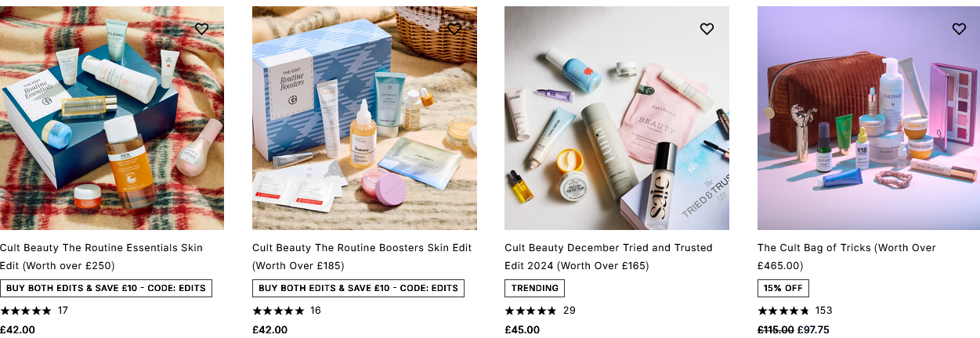This screenshot has width=980, height=338.
Task: Open Routine Essentials Skin Edit product image
Action: 112,118
